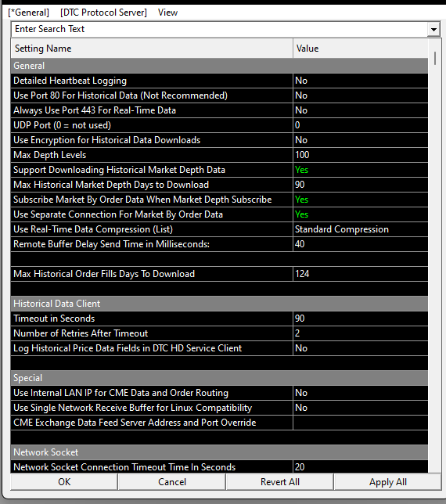Click the OK button
This screenshot has height=504, width=446.
[x=64, y=482]
